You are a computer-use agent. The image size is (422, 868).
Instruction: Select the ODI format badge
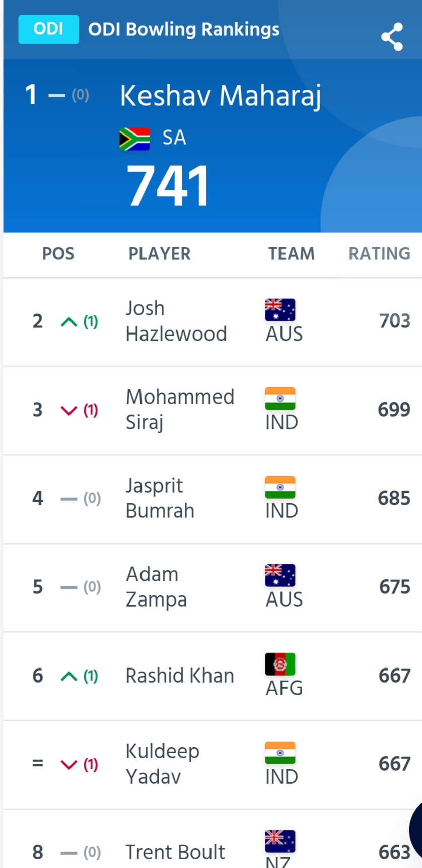coord(48,29)
